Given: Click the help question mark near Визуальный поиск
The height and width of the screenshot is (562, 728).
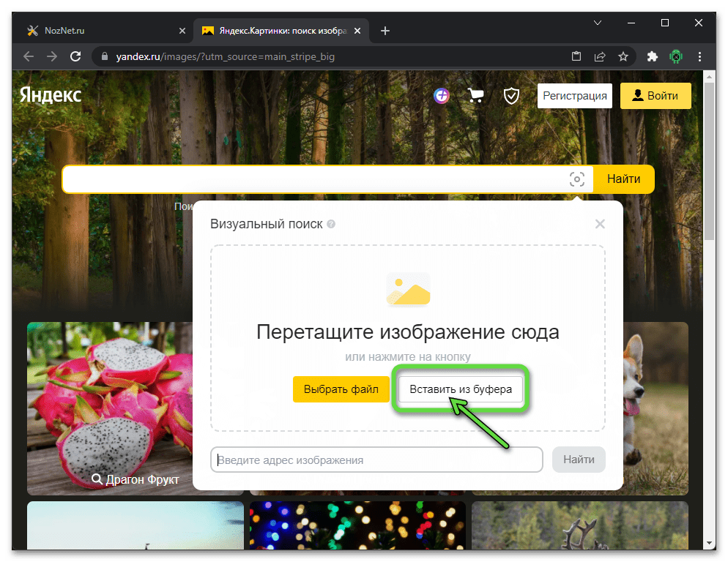Looking at the screenshot, I should coord(331,224).
